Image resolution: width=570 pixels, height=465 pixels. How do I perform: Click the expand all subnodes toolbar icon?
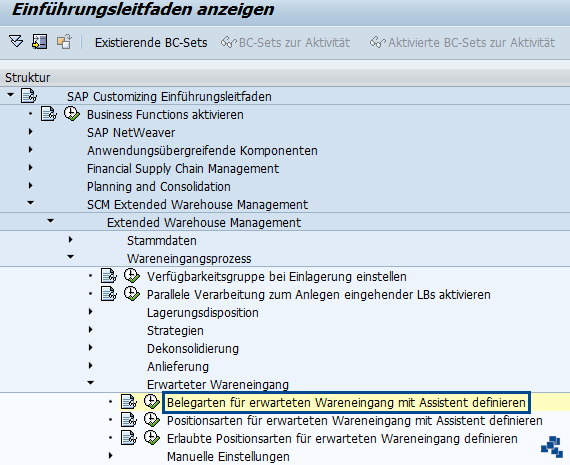click(16, 41)
